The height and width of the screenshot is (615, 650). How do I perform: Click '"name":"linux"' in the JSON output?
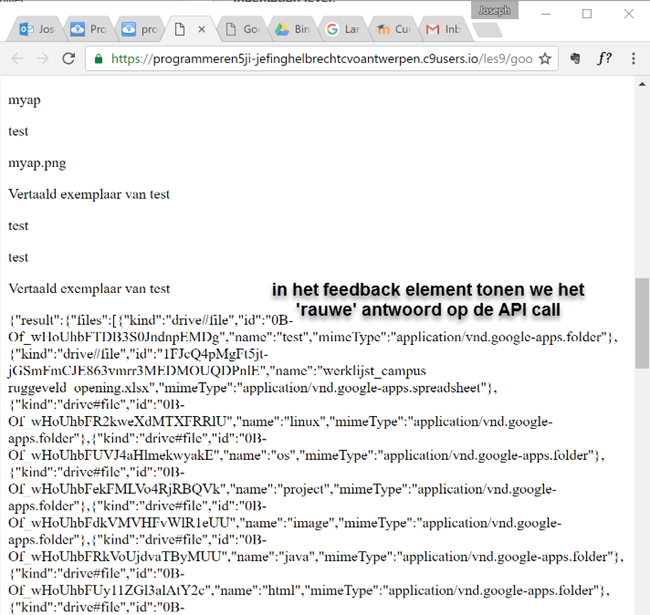point(281,422)
